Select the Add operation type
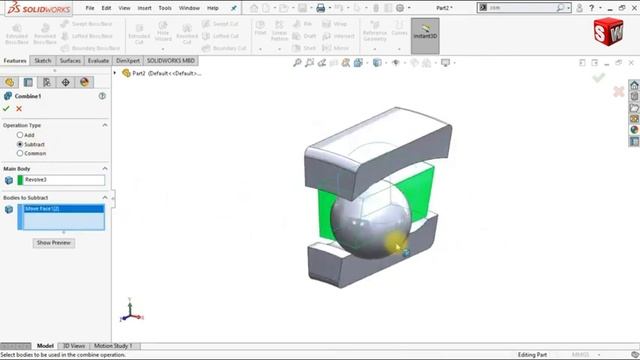The width and height of the screenshot is (640, 360). (x=20, y=135)
